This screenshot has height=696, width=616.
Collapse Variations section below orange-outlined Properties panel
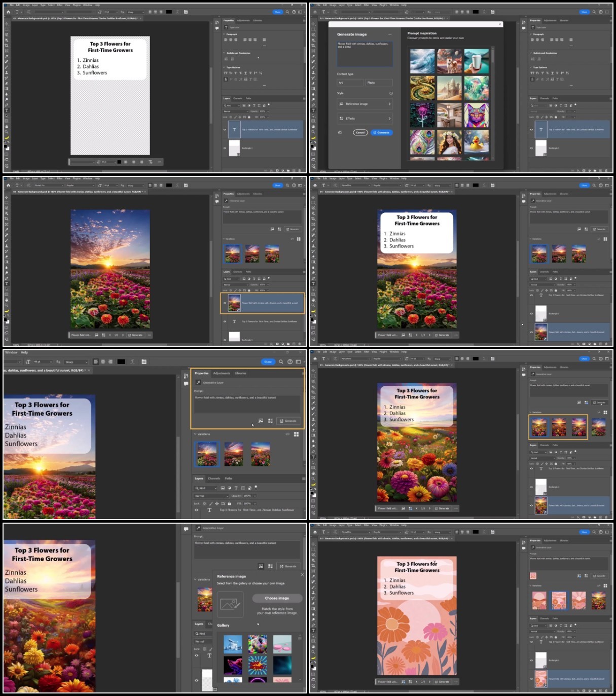pos(194,434)
